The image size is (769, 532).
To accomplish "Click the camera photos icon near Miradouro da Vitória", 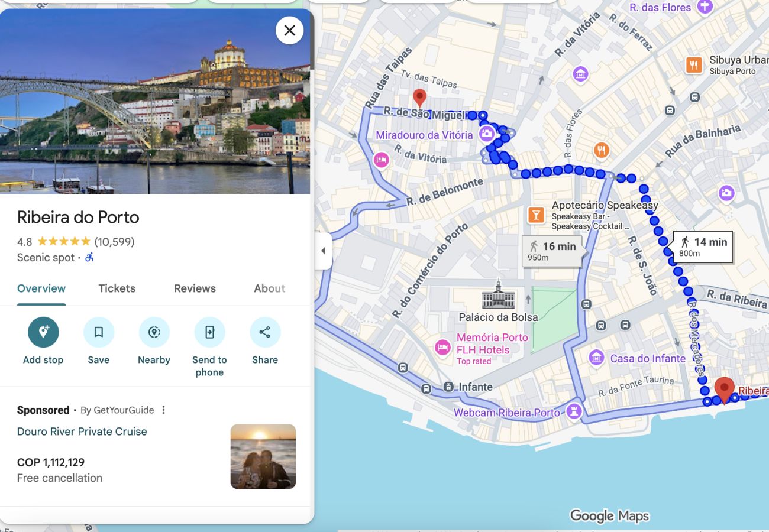I will pos(486,134).
